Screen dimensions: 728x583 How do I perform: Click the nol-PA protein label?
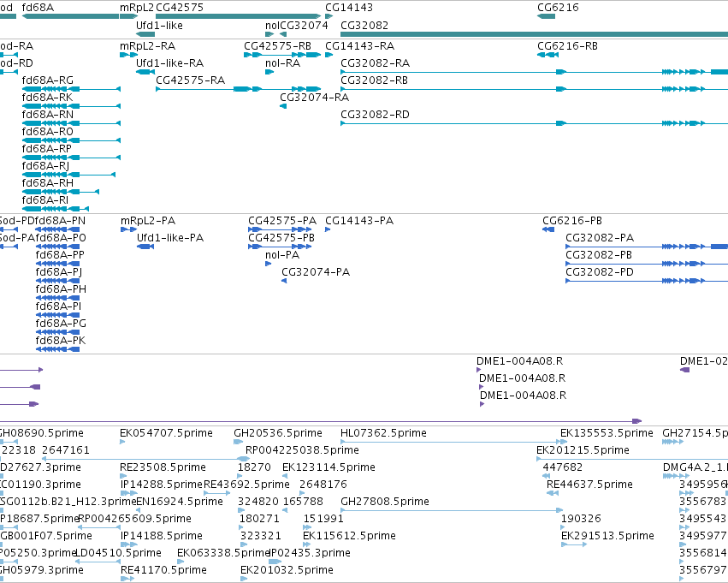click(282, 255)
